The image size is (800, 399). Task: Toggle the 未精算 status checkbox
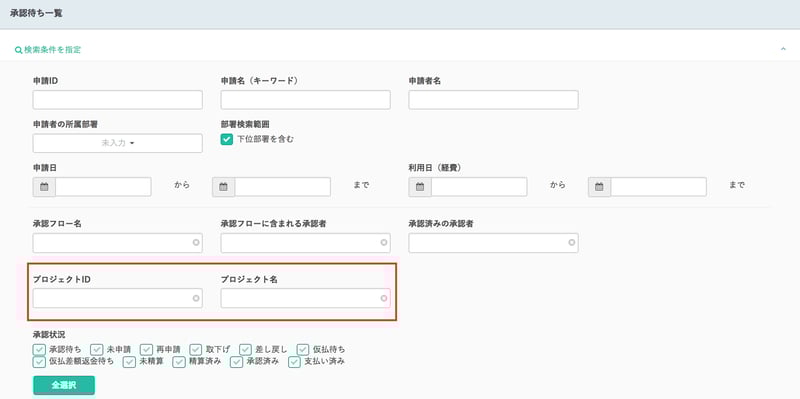130,362
